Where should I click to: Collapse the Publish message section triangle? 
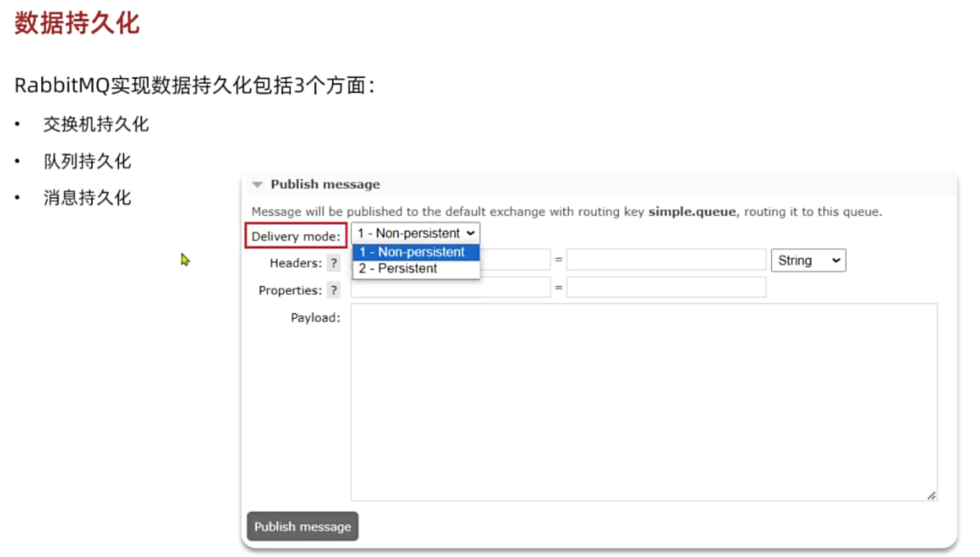click(x=257, y=185)
